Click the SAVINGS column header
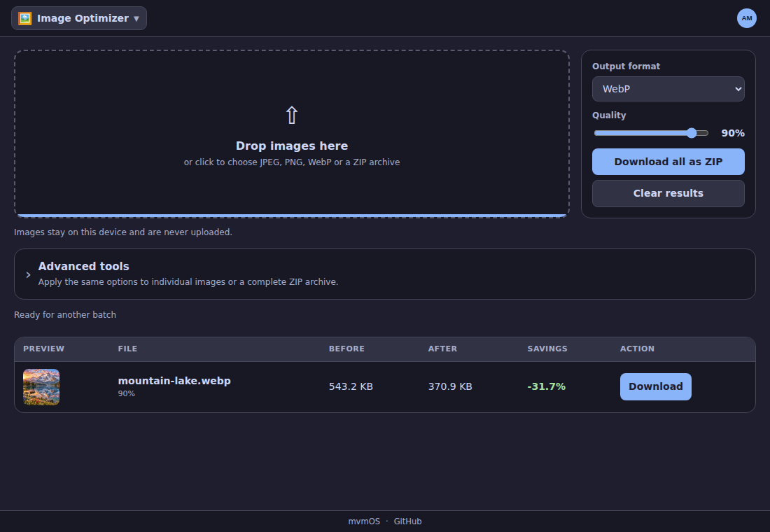 coord(547,349)
